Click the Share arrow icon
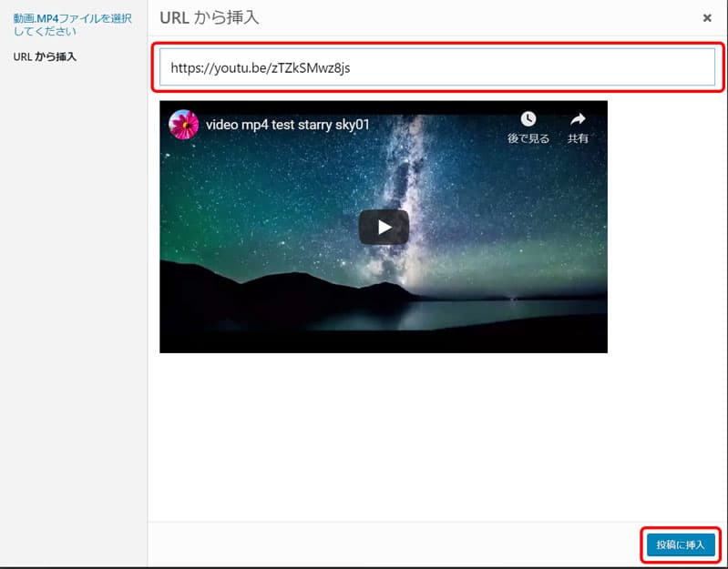728x569 pixels. pos(578,119)
